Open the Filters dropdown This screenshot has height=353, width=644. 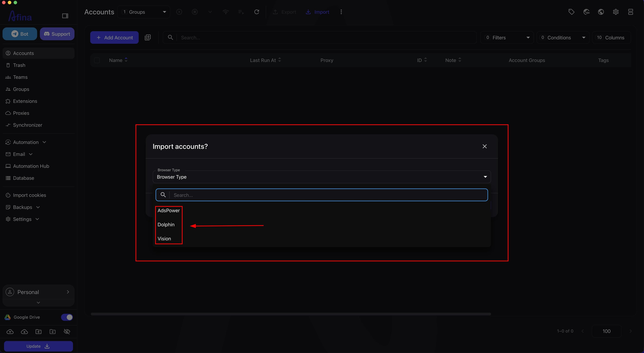point(507,38)
